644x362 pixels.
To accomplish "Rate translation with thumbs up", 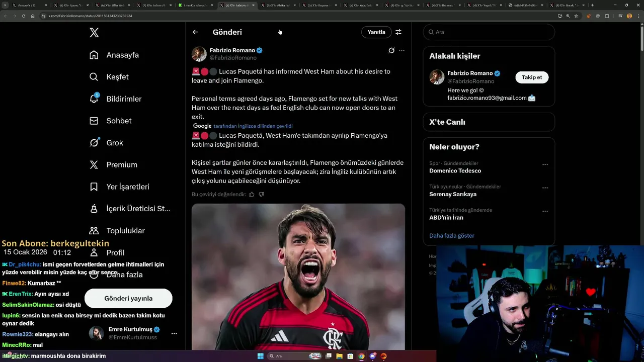I will pyautogui.click(x=252, y=194).
